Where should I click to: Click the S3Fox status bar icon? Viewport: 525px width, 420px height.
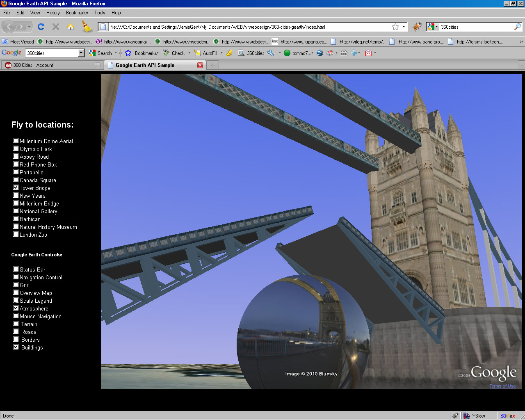508,415
